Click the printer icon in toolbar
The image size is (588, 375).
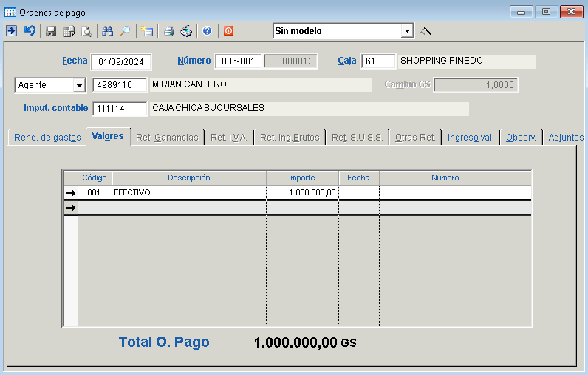pos(168,31)
